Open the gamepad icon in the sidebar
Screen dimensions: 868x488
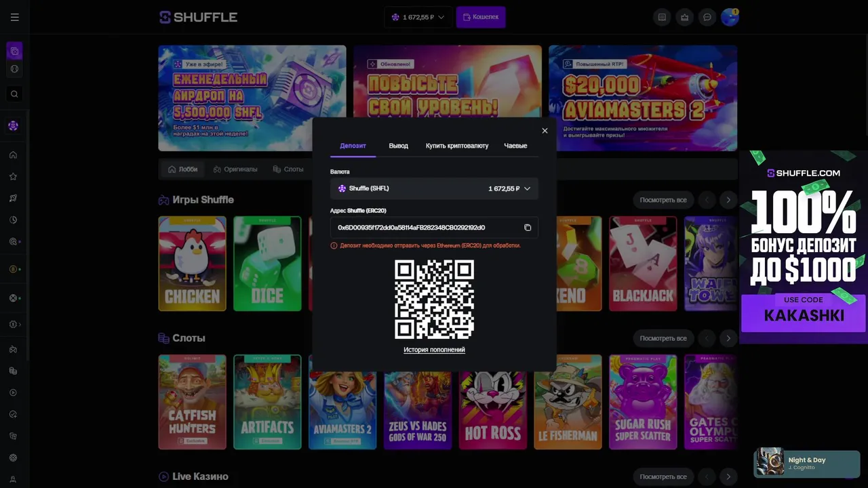[13, 349]
